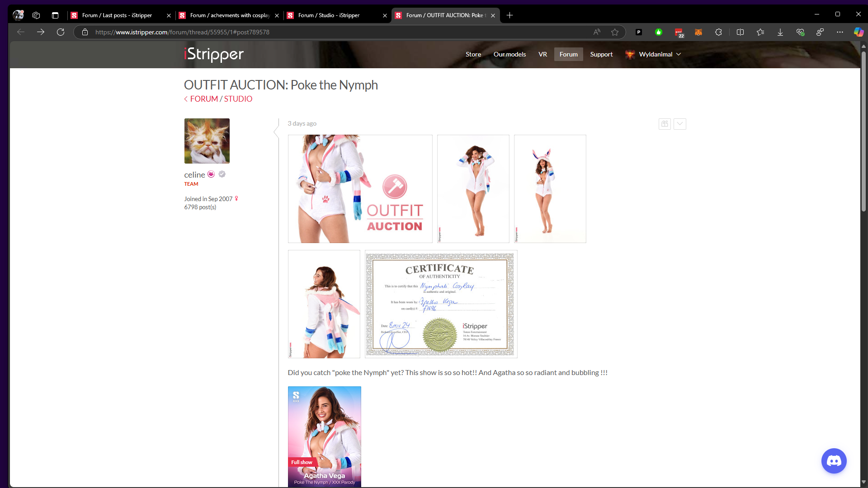This screenshot has height=488, width=868.
Task: Expand the Wyldanimal account menu
Action: pos(656,54)
